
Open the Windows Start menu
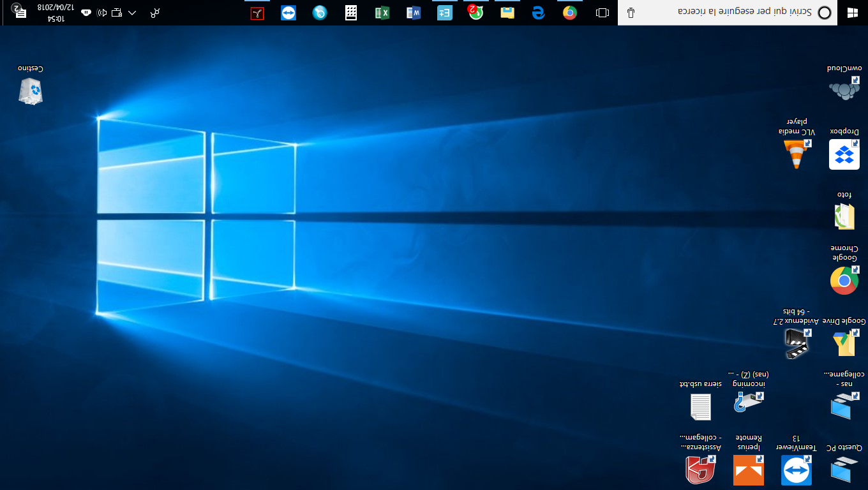[853, 13]
